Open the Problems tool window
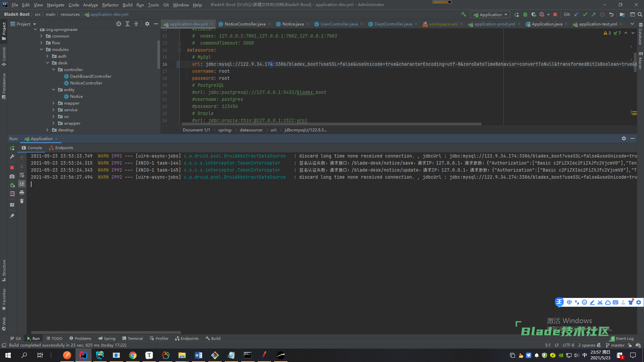Image resolution: width=644 pixels, height=362 pixels. click(x=80, y=338)
